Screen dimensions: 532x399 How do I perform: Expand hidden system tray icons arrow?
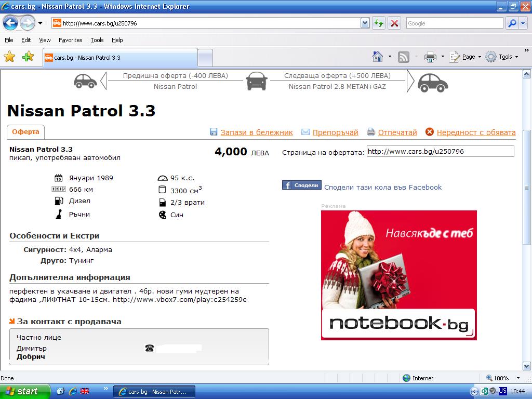click(474, 391)
